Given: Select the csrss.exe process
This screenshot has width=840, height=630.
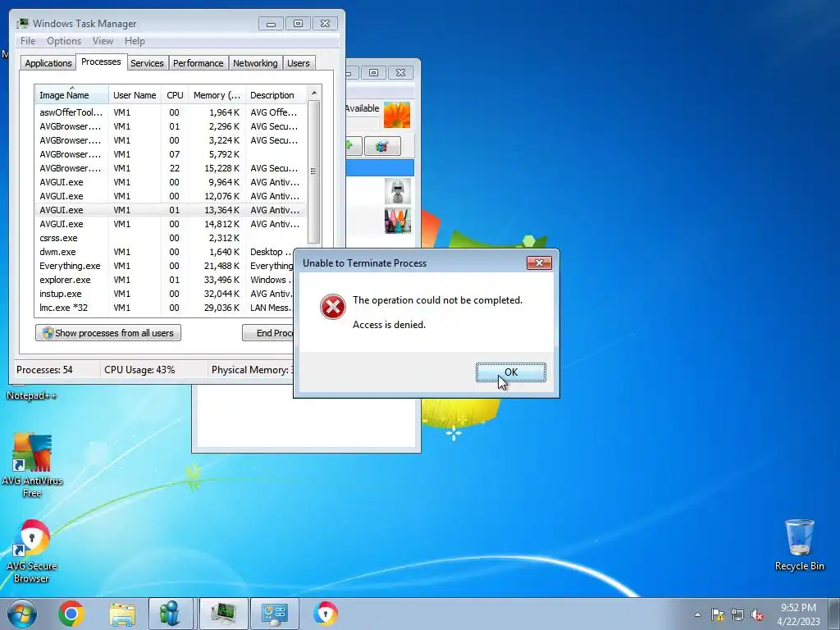Looking at the screenshot, I should 171,238.
